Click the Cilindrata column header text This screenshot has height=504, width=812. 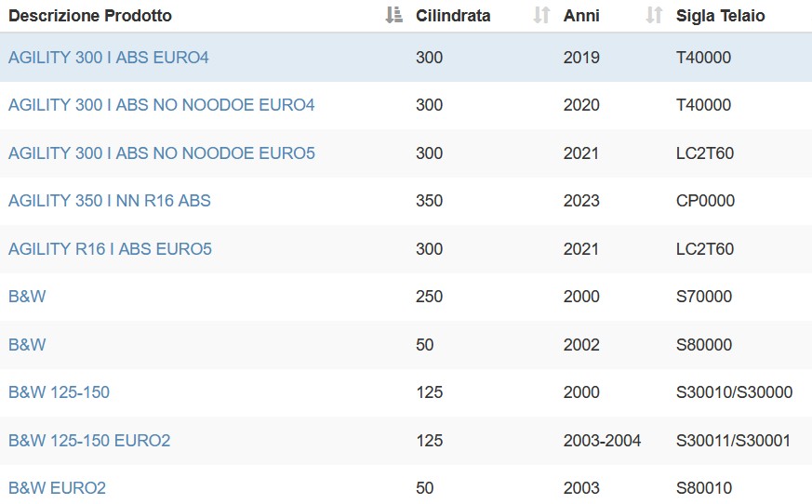[x=453, y=16]
